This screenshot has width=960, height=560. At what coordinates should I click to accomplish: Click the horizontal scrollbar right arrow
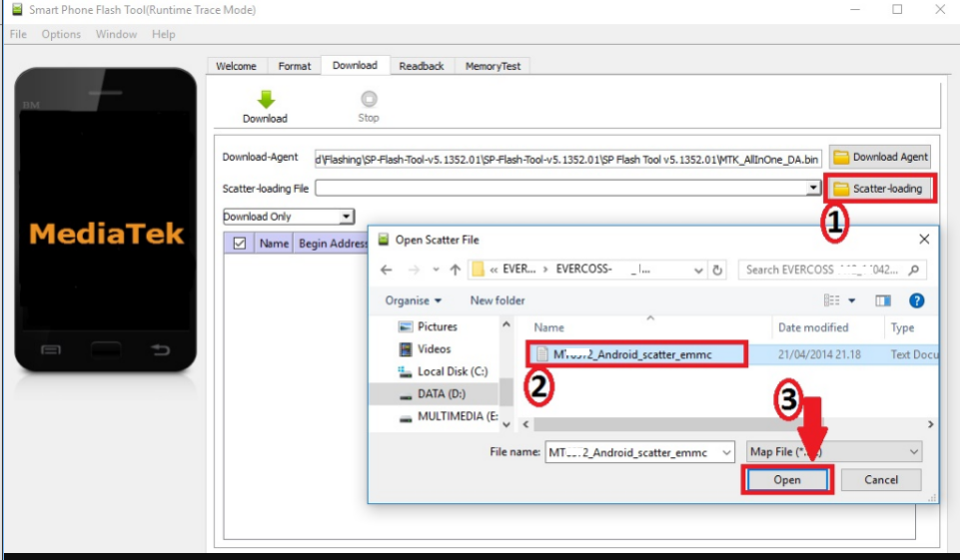(x=931, y=424)
